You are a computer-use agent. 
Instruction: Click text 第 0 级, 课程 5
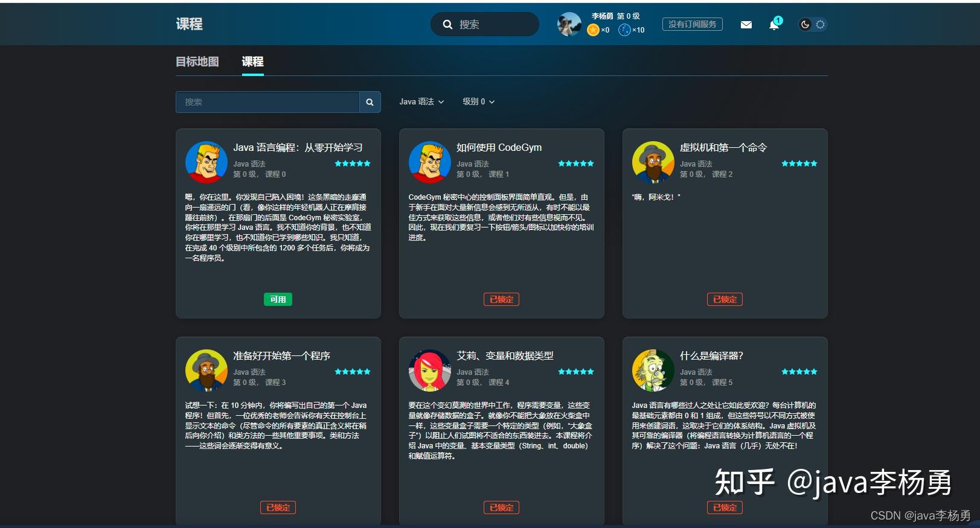[x=706, y=383]
